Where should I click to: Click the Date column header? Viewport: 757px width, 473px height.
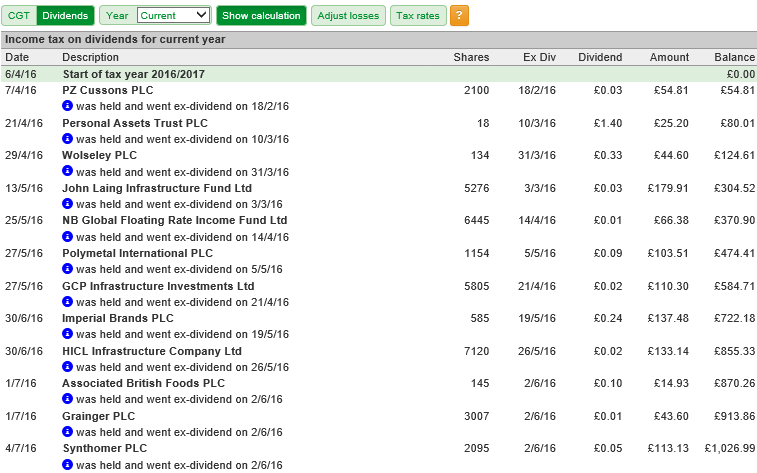pos(17,57)
